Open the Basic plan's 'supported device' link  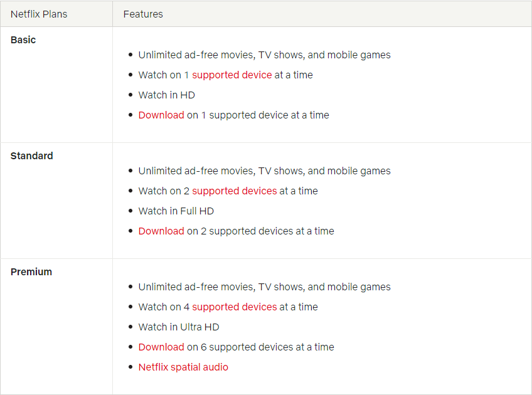[231, 75]
